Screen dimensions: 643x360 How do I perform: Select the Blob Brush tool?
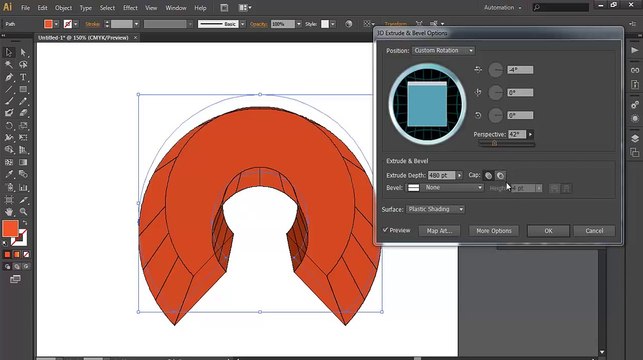click(9, 113)
